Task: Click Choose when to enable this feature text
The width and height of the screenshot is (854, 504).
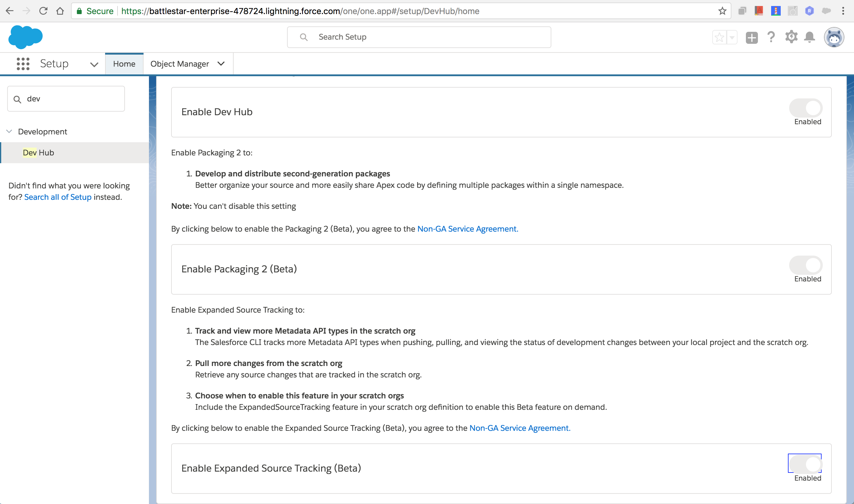Action: pos(299,396)
